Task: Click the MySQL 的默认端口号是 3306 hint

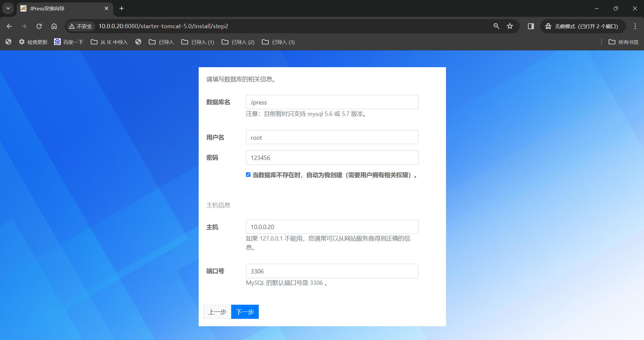Action: 287,283
